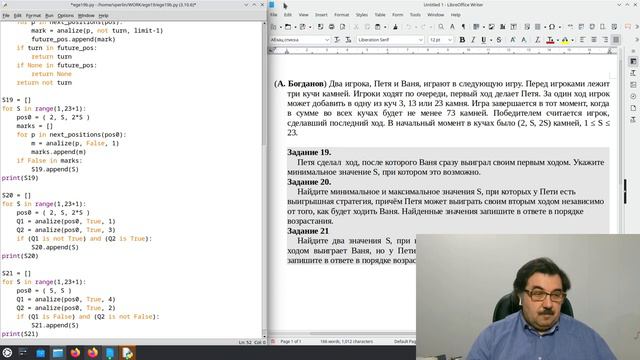
Task: Click the IDLE editor vertical scrollbar
Action: [x=264, y=180]
